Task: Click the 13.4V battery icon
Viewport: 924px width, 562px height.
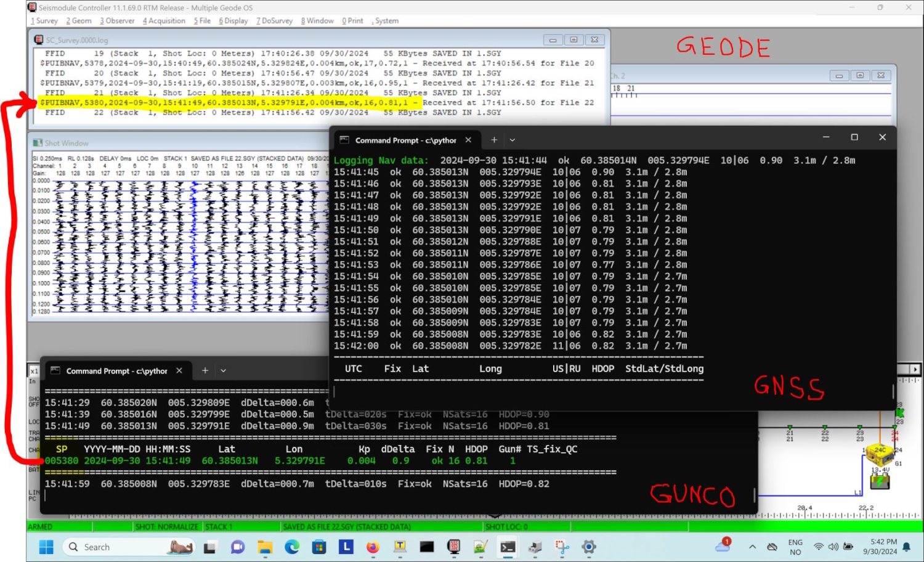Action: point(880,481)
